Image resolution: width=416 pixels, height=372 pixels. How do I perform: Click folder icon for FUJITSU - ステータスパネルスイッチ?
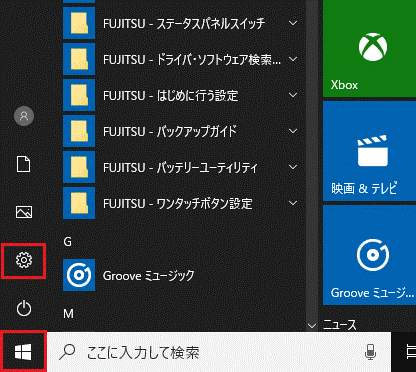click(79, 23)
